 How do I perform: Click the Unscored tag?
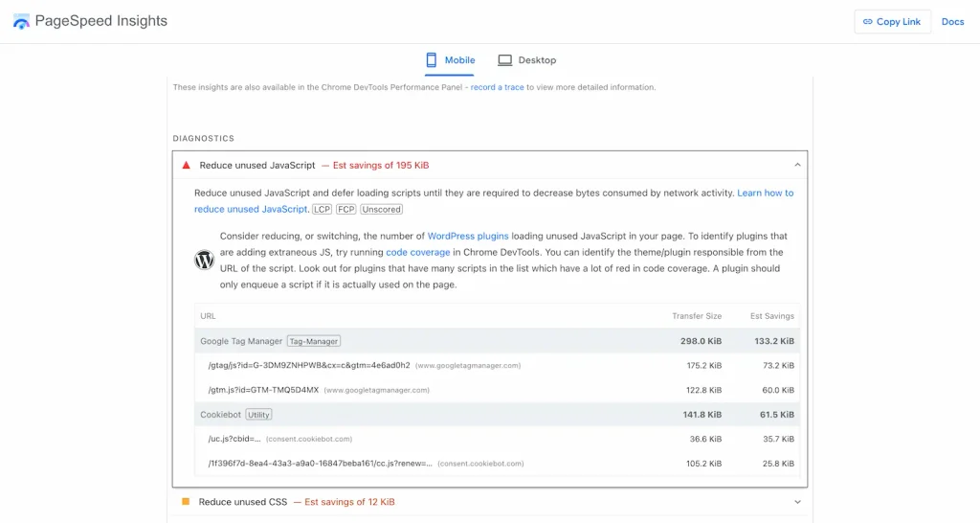(x=381, y=209)
